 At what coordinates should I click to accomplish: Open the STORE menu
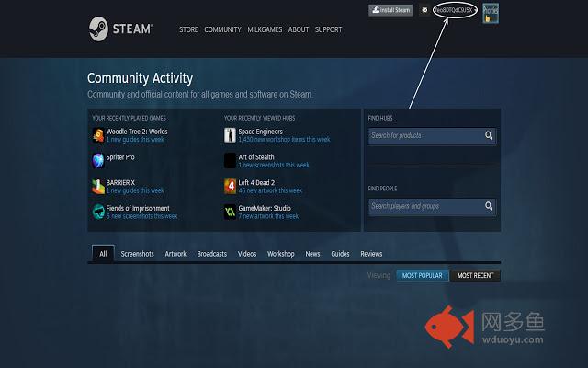(188, 29)
